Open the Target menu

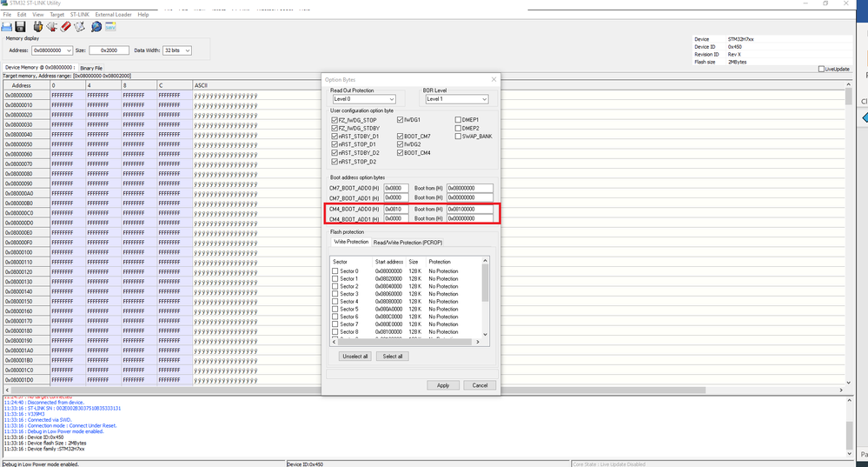(57, 15)
